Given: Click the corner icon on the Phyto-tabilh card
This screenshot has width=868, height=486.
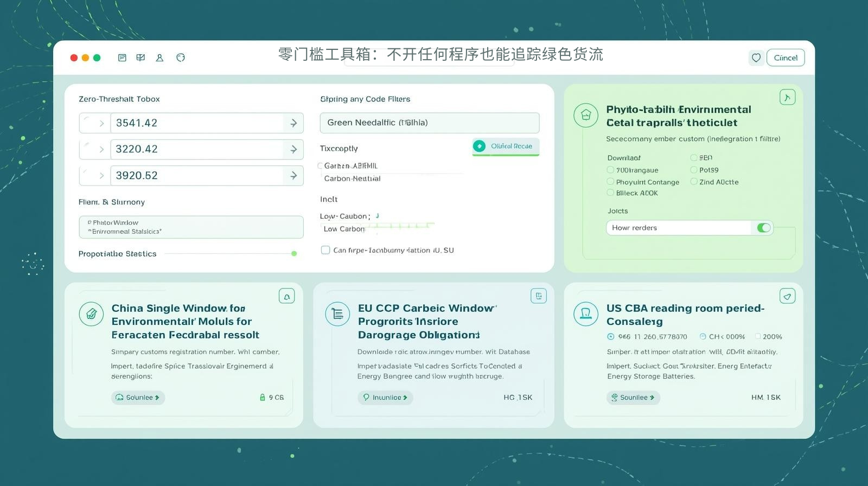Looking at the screenshot, I should (787, 97).
